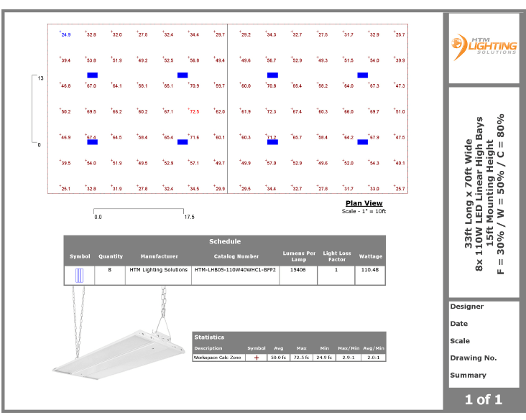Click the Plan View title label
The height and width of the screenshot is (420, 526).
(364, 203)
